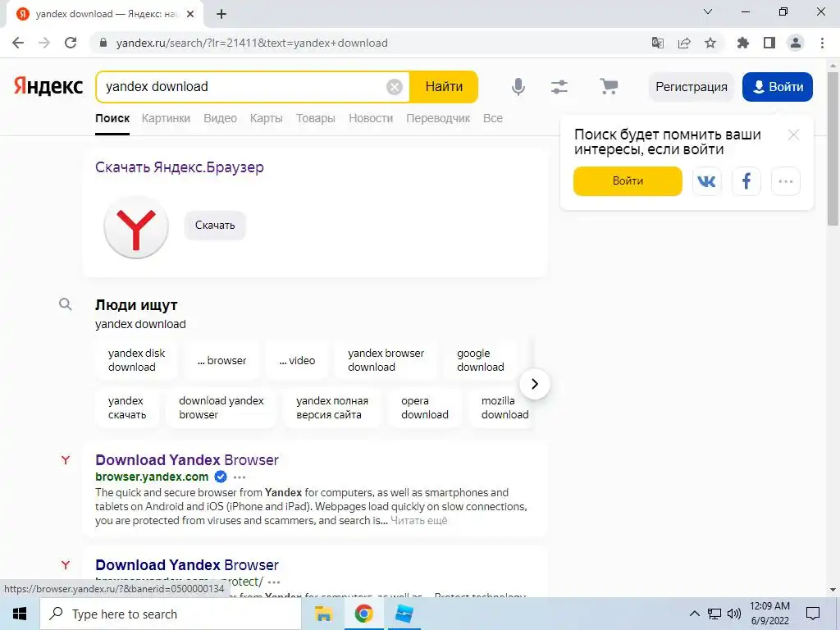Open the shopping cart icon
The width and height of the screenshot is (840, 630).
[609, 86]
